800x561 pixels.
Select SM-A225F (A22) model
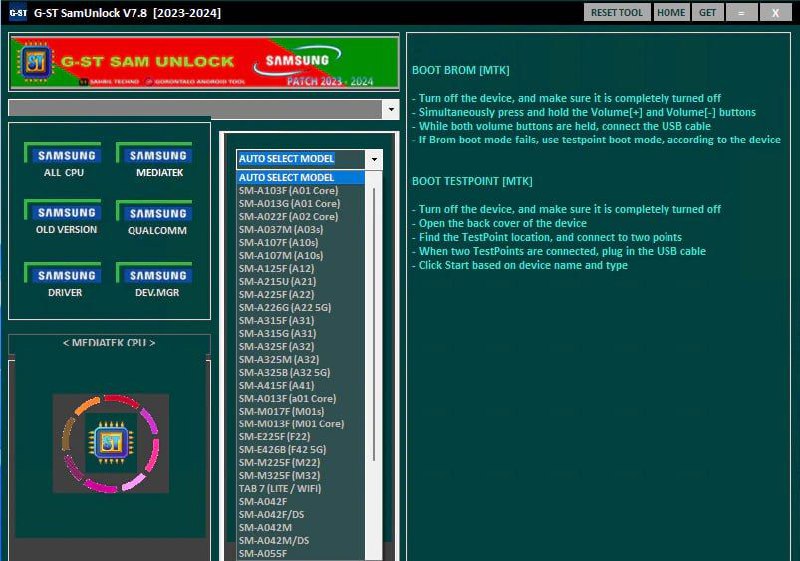(x=301, y=295)
